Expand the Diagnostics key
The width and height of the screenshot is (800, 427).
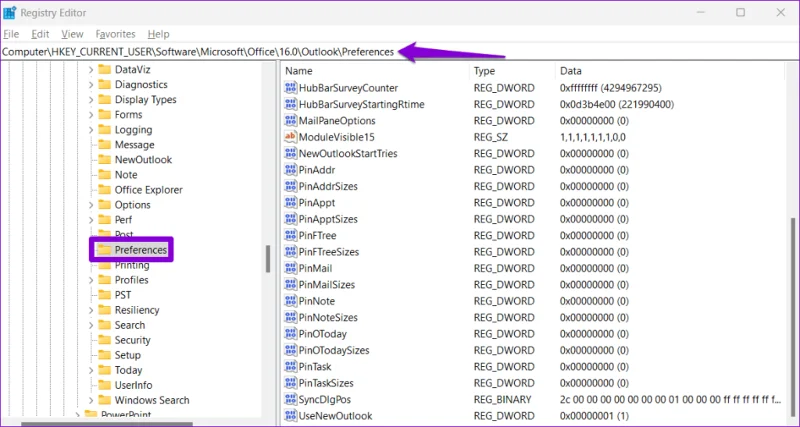tap(91, 85)
